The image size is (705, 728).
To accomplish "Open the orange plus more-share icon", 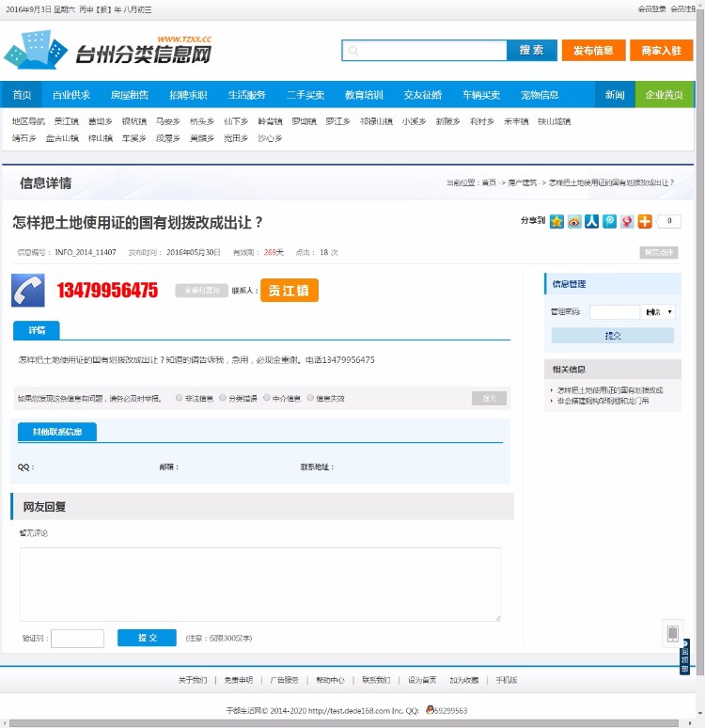I will [x=645, y=221].
